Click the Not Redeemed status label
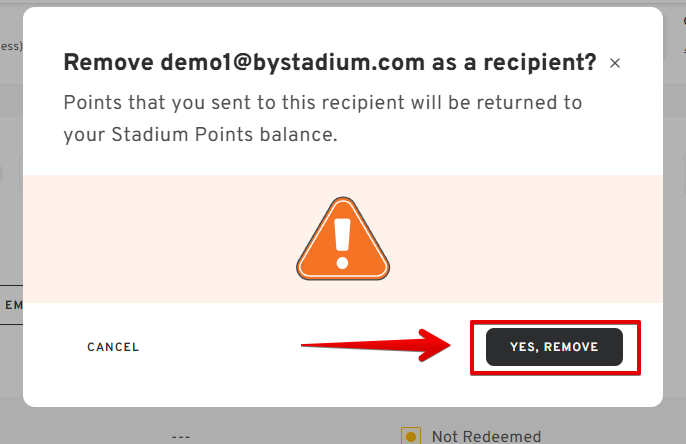Screen dimensions: 686x444 (486, 437)
